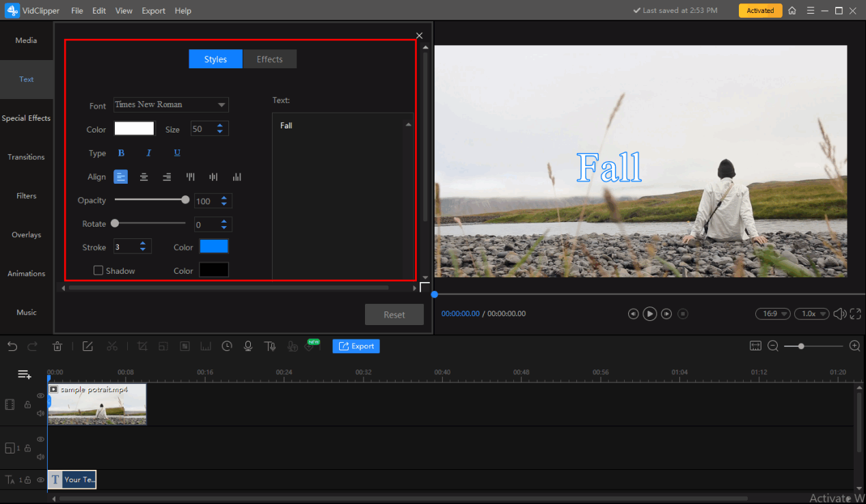Image resolution: width=866 pixels, height=504 pixels.
Task: Toggle bold text type
Action: tap(122, 153)
